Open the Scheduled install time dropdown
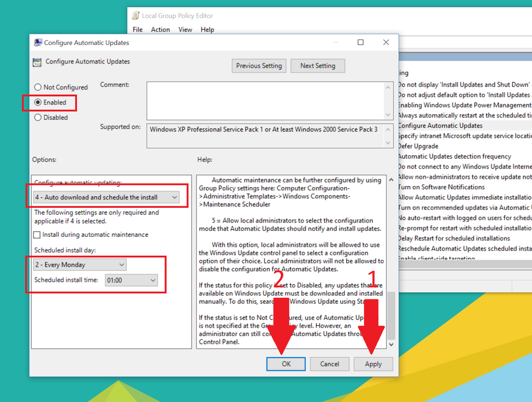The height and width of the screenshot is (402, 532). coord(131,280)
